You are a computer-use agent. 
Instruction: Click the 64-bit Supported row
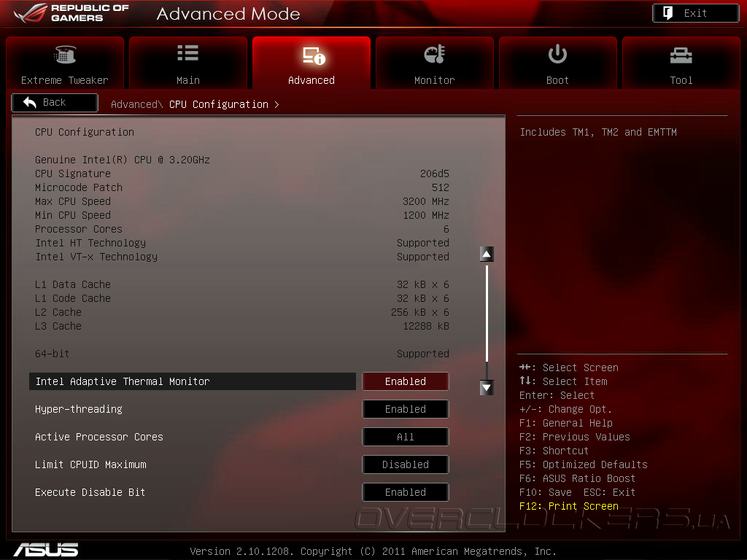click(x=242, y=354)
